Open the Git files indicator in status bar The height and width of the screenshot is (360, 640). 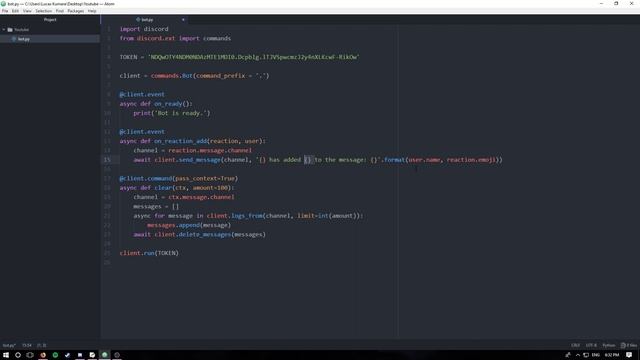coord(629,345)
